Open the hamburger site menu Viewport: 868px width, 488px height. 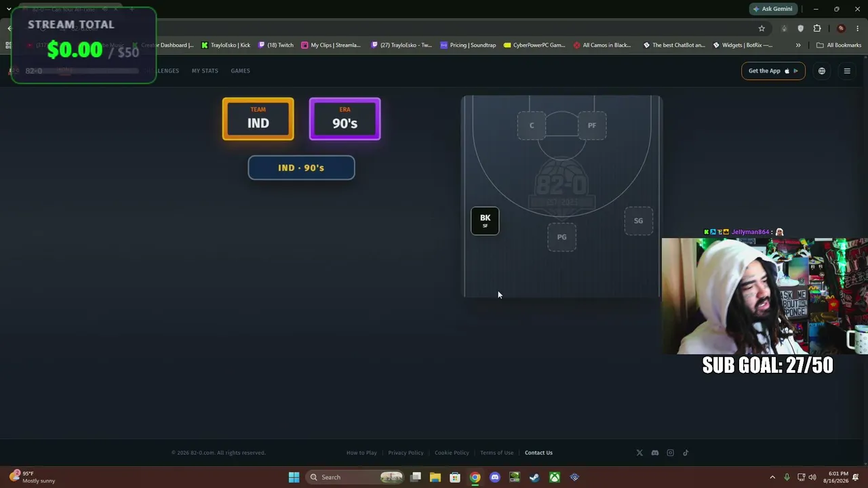[847, 71]
